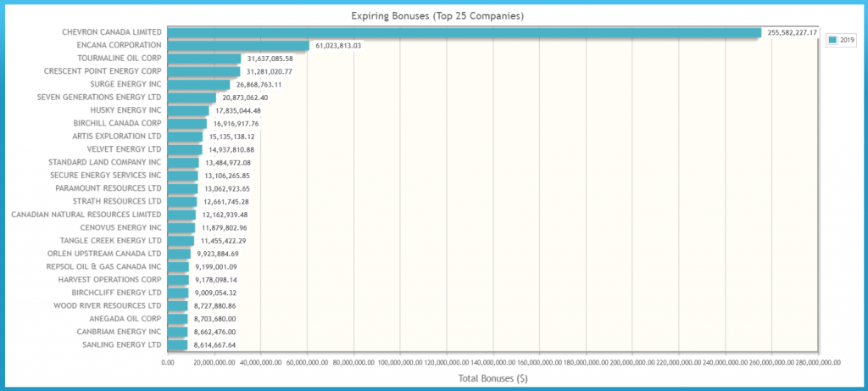Click the TANGLE CREEK ENERGY LTD label
This screenshot has height=391, width=868.
pyautogui.click(x=111, y=240)
